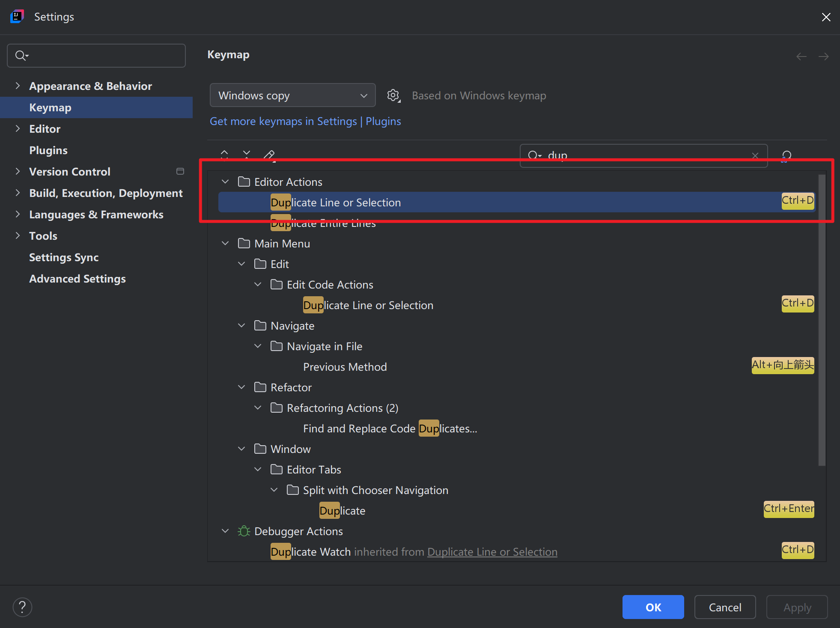This screenshot has height=628, width=840.
Task: Click the forward navigation arrow
Action: pos(823,56)
